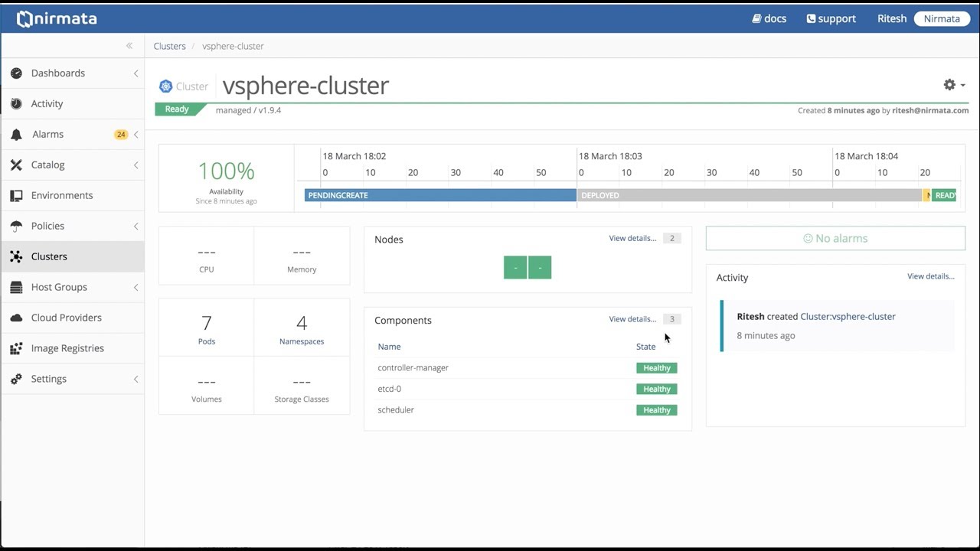Click the docs link text
This screenshot has height=551, width=980.
pos(776,18)
